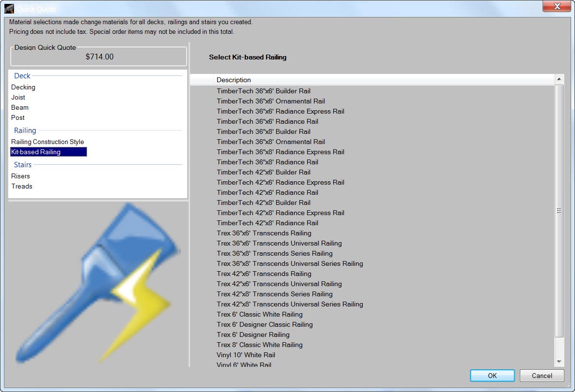Select Risers under Stairs

(x=20, y=176)
